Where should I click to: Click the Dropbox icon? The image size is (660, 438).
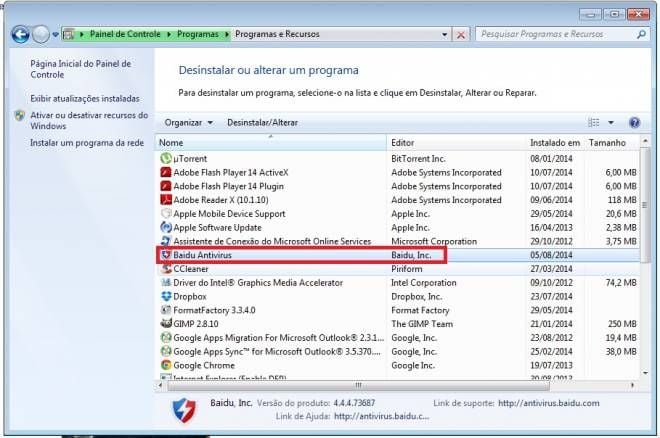[166, 296]
